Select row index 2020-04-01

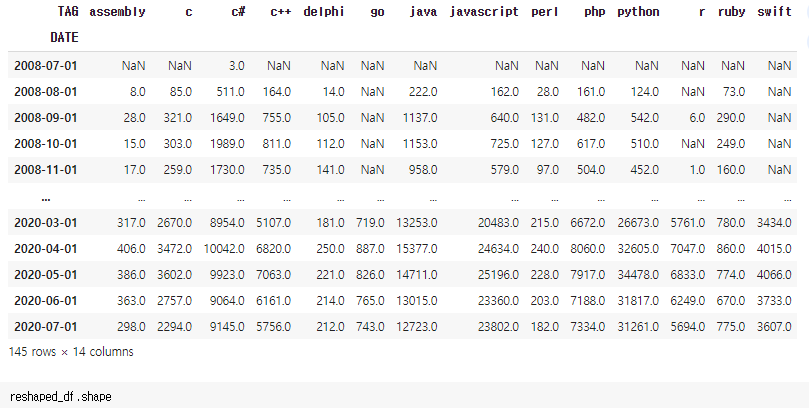[45, 249]
